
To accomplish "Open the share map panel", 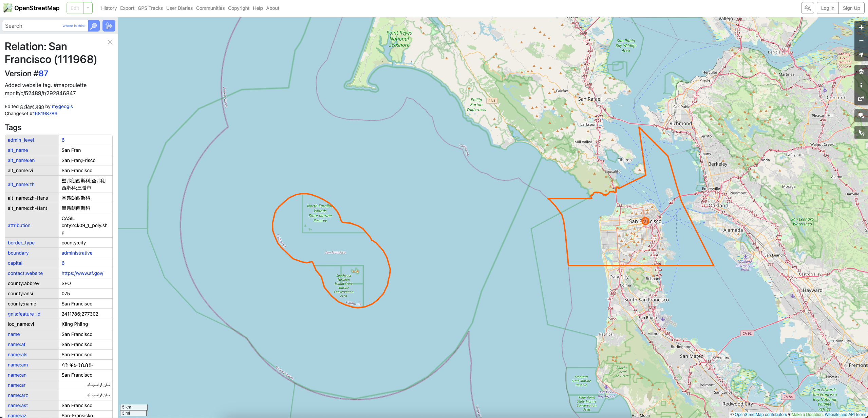I will (x=861, y=99).
